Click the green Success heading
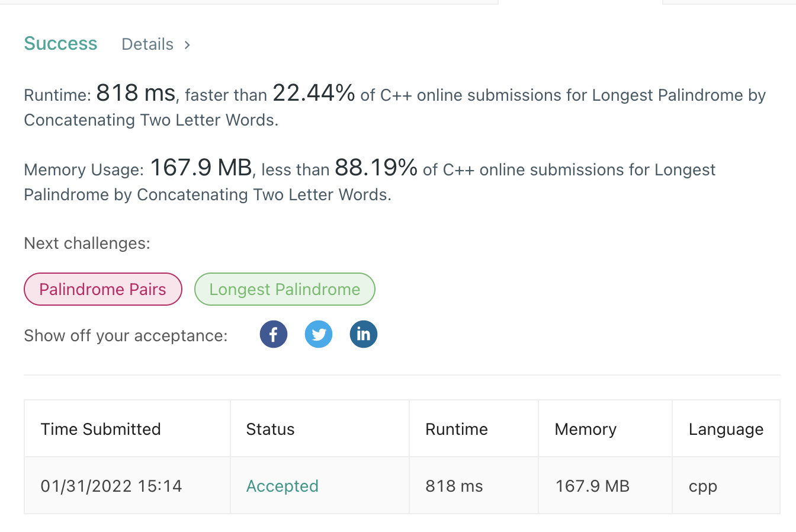 click(x=60, y=44)
